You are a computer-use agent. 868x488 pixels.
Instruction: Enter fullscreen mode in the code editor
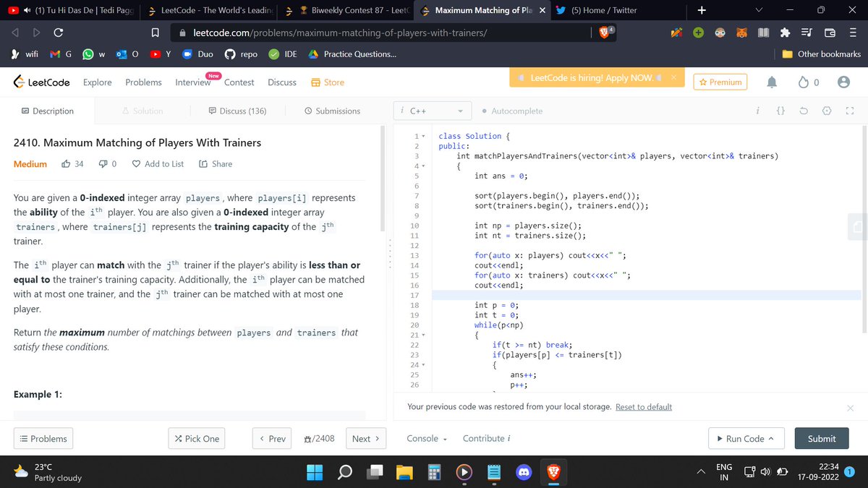(x=850, y=111)
